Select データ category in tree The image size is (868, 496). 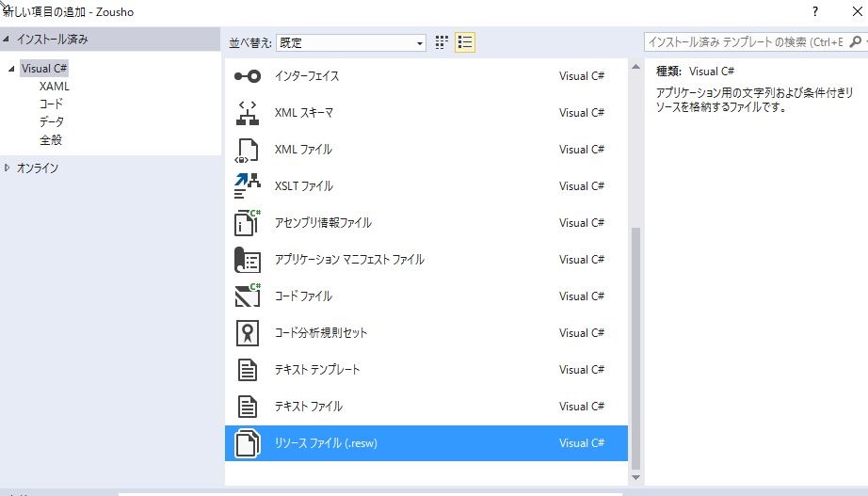pyautogui.click(x=52, y=122)
